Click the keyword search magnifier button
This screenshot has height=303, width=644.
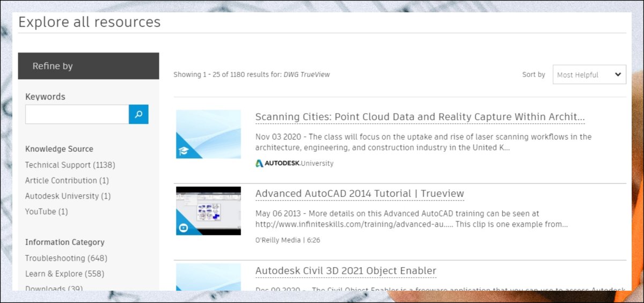point(138,114)
